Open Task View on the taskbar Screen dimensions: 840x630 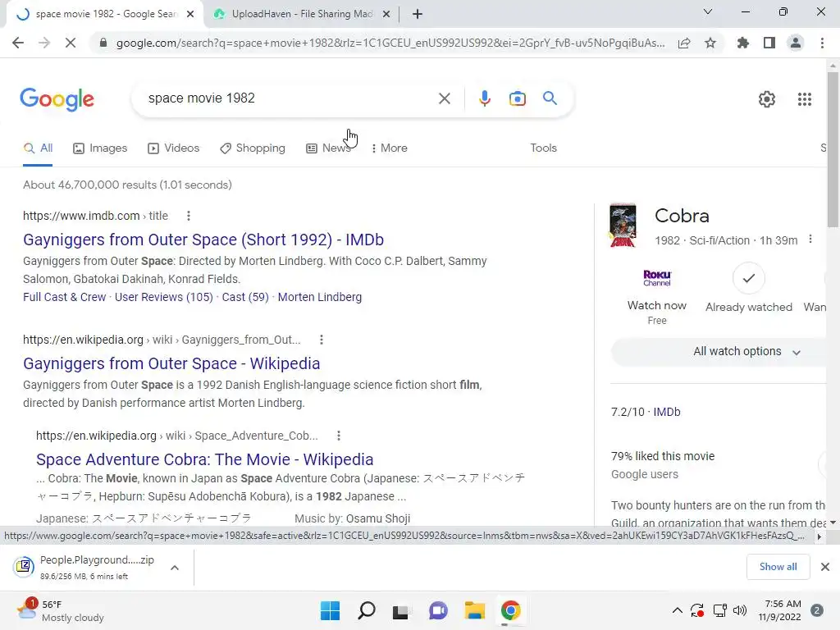(x=400, y=610)
